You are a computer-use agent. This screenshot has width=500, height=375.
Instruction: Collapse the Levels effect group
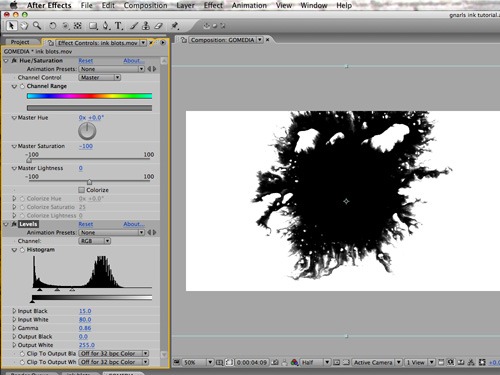(6, 224)
